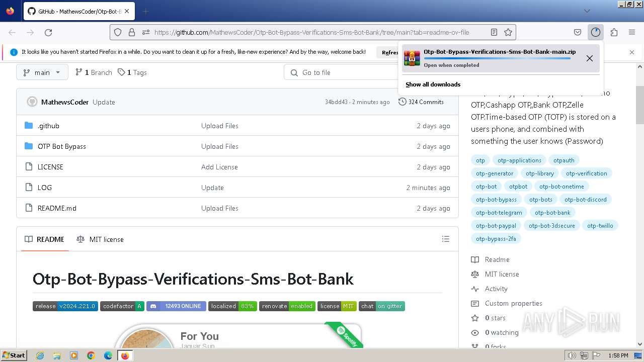Open File Explorer from taskbar
The width and height of the screenshot is (644, 362).
pyautogui.click(x=57, y=355)
